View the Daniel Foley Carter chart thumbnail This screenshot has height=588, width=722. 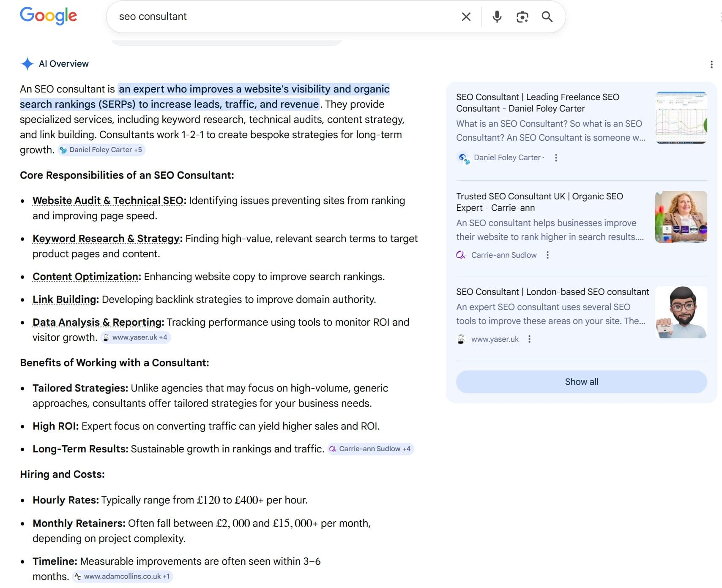pos(681,117)
